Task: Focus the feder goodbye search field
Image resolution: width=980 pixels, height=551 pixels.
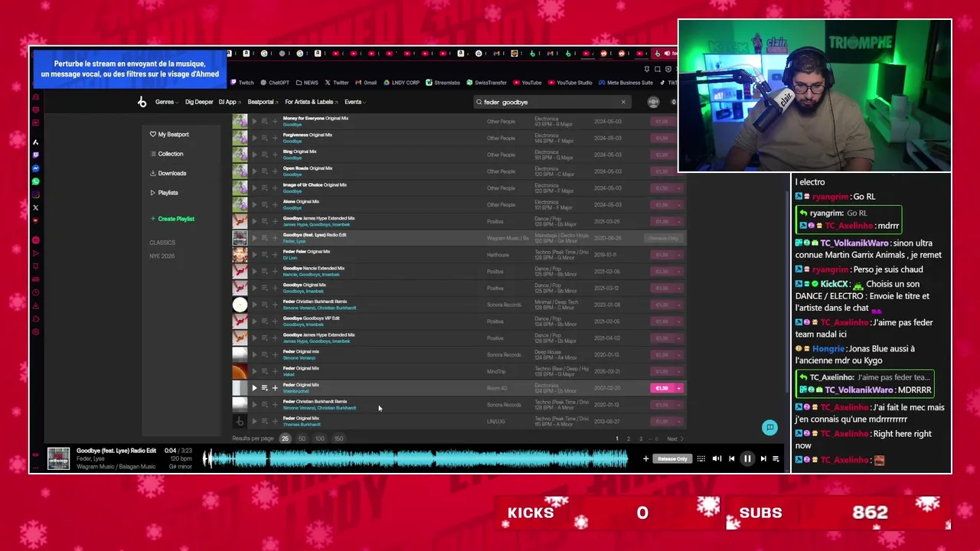Action: (551, 102)
